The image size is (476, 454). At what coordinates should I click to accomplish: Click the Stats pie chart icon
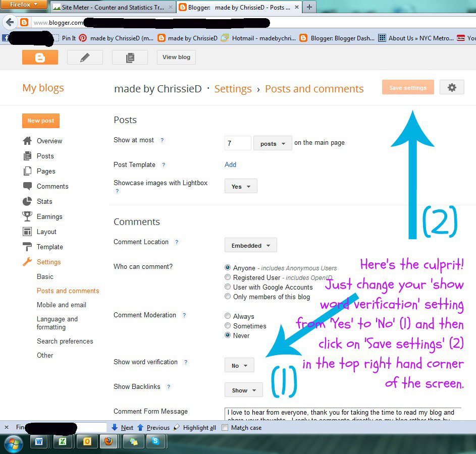[27, 201]
